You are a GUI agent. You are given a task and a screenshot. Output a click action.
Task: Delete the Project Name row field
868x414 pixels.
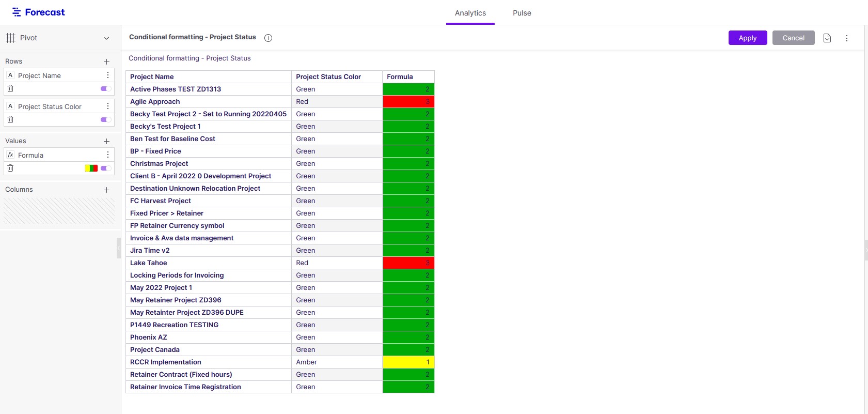pyautogui.click(x=10, y=89)
